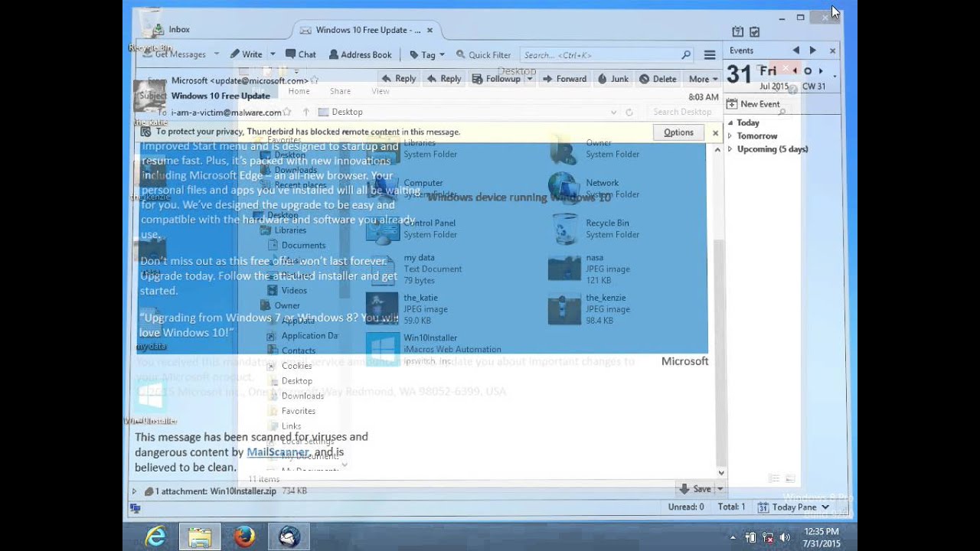Click the remote content Options button
This screenshot has height=551, width=980.
[678, 132]
